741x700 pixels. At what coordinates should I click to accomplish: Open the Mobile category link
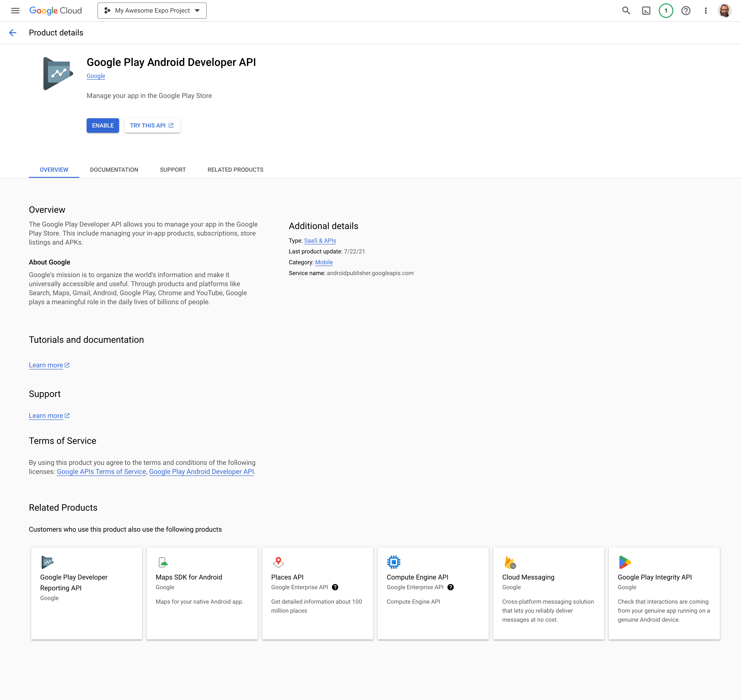coord(324,262)
